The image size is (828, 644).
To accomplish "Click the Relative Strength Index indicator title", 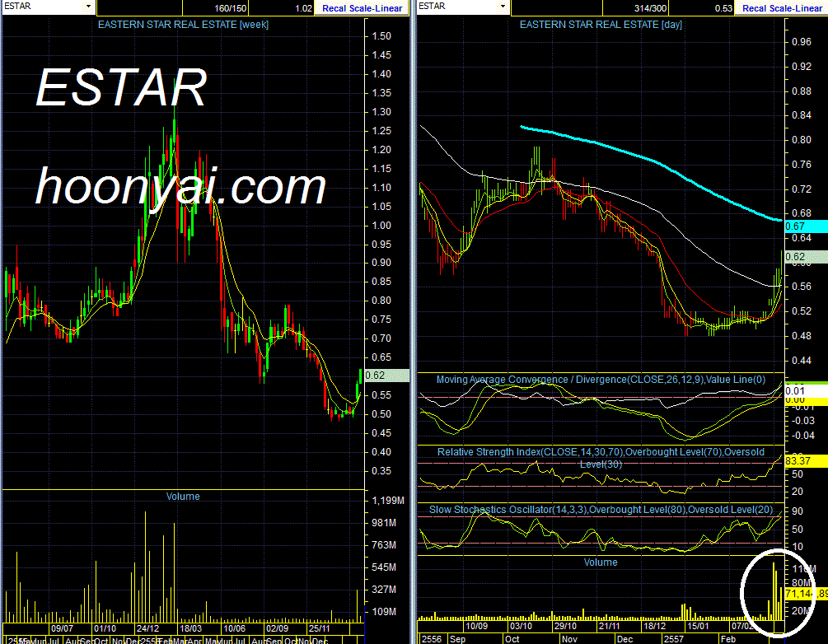I will (x=601, y=458).
